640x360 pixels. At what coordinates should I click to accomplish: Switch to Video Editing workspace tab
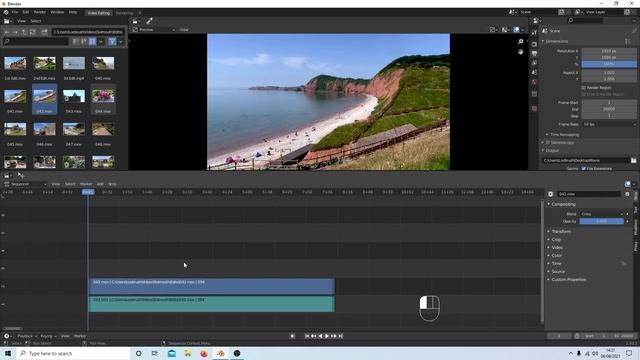coord(99,13)
